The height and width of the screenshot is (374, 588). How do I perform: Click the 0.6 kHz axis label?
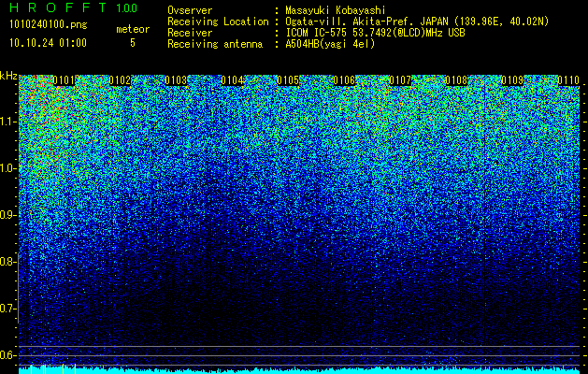point(8,355)
